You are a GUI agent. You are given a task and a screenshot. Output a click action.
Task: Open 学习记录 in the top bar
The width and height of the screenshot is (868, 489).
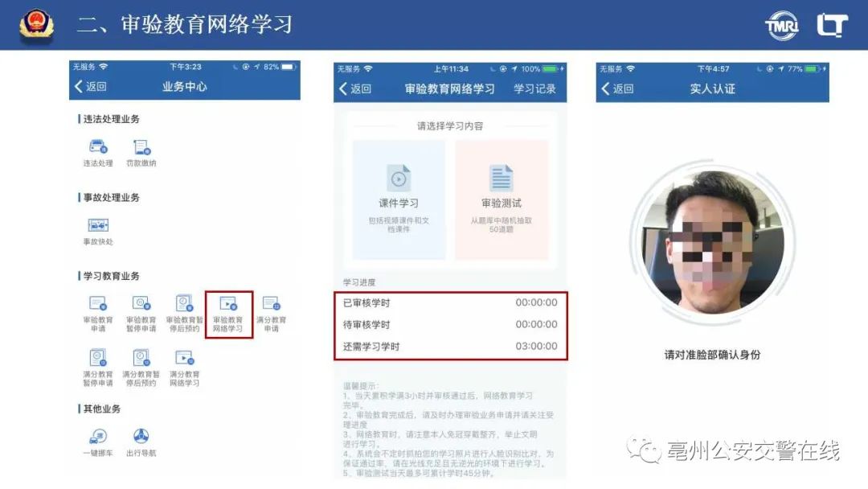534,89
